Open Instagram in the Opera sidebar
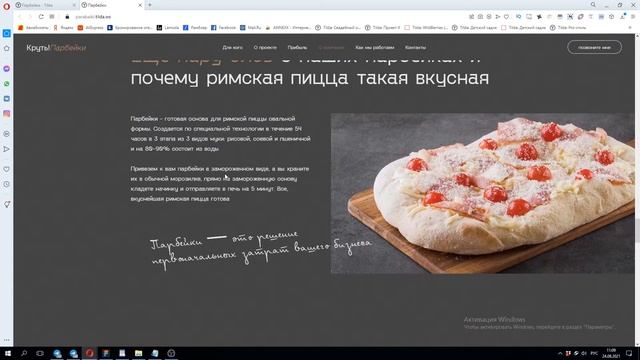This screenshot has width=640, height=360. point(7,114)
